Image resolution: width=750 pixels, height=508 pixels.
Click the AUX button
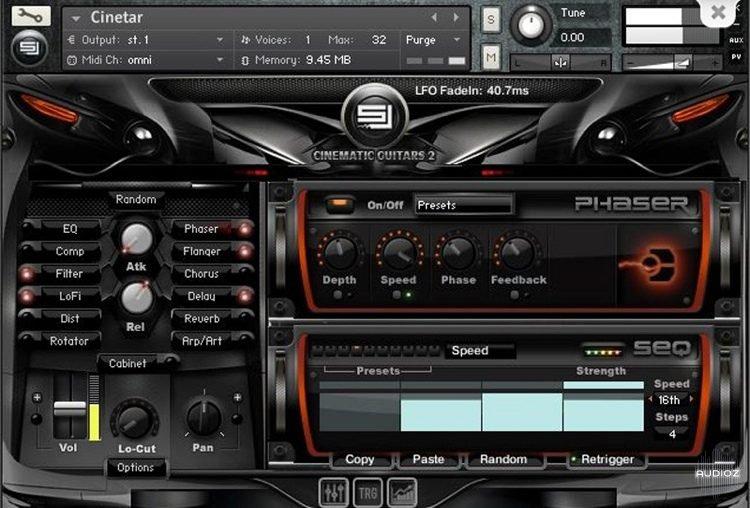[736, 41]
